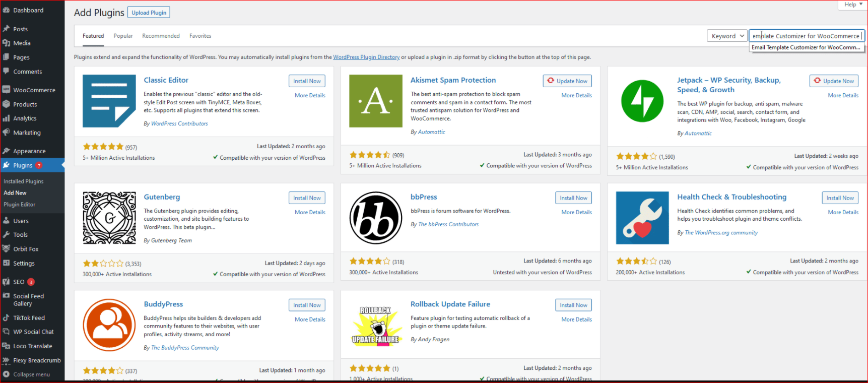Click the Media icon in sidebar
Viewport: 868px width, 383px height.
click(6, 43)
